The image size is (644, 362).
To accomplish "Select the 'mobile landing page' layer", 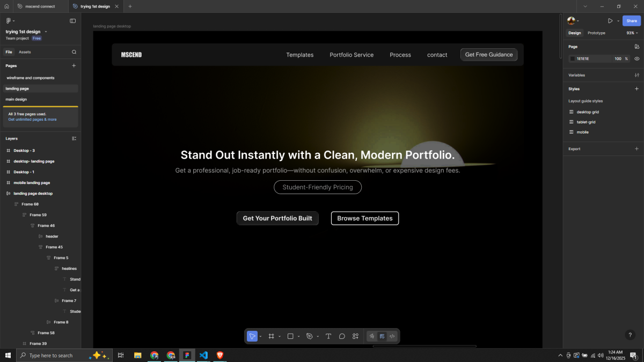I will click(32, 183).
